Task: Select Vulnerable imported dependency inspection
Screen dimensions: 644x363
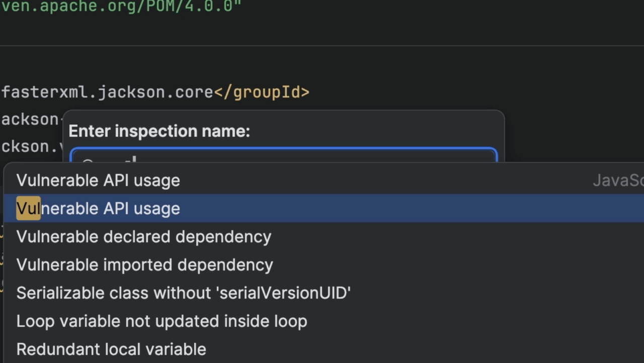Action: tap(145, 265)
